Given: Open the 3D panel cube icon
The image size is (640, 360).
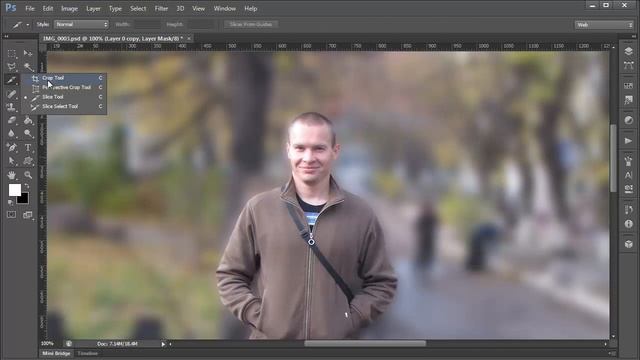Looking at the screenshot, I should coord(628,244).
